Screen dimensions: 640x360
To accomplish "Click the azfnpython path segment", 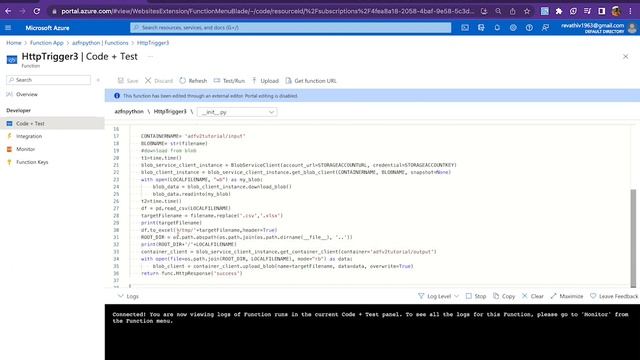I will [129, 111].
